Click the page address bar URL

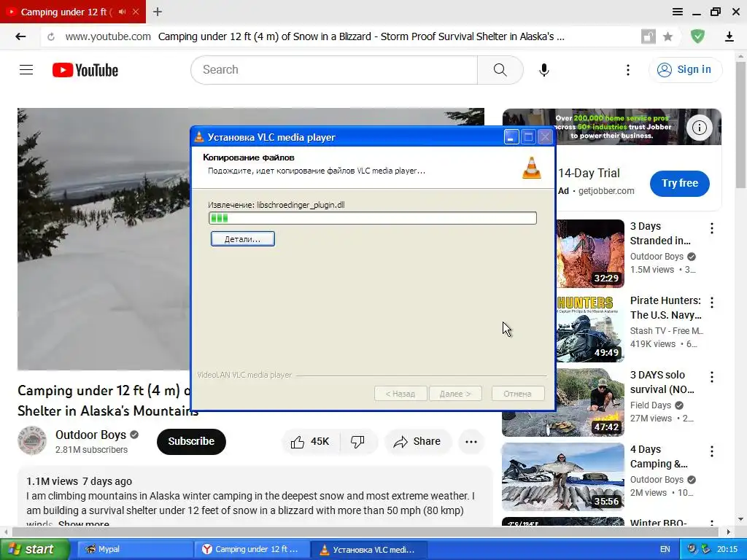coord(108,36)
